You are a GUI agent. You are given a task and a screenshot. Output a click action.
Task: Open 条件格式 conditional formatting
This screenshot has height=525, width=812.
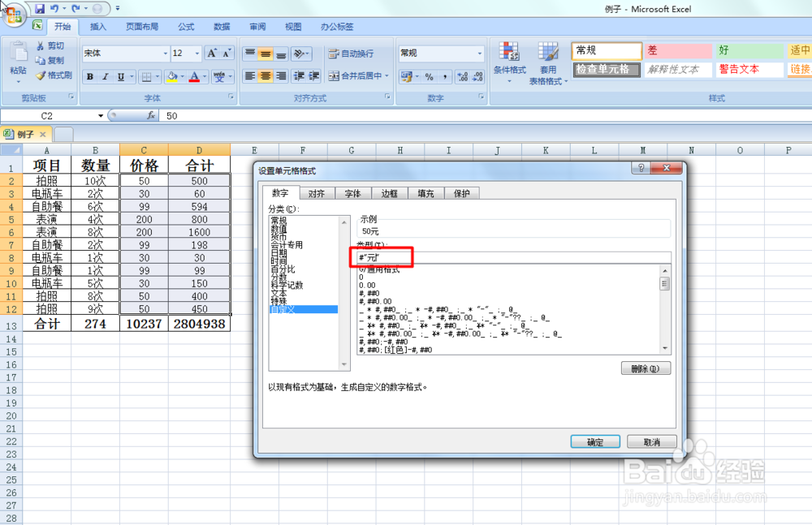coord(510,63)
